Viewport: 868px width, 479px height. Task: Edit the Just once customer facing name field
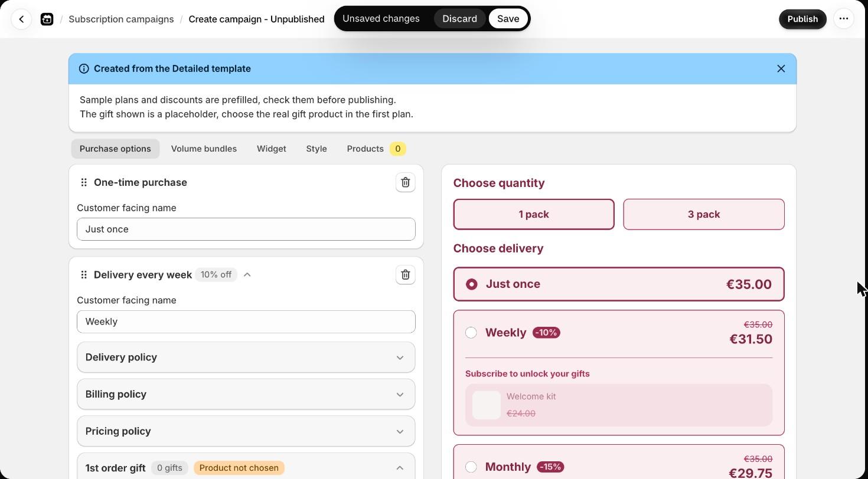click(246, 229)
